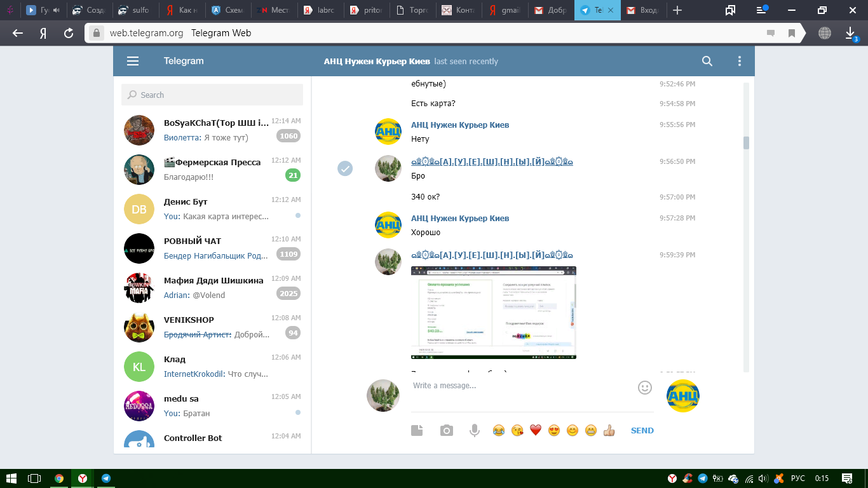Switch keyboard language РУС indicator
868x488 pixels.
pos(798,478)
